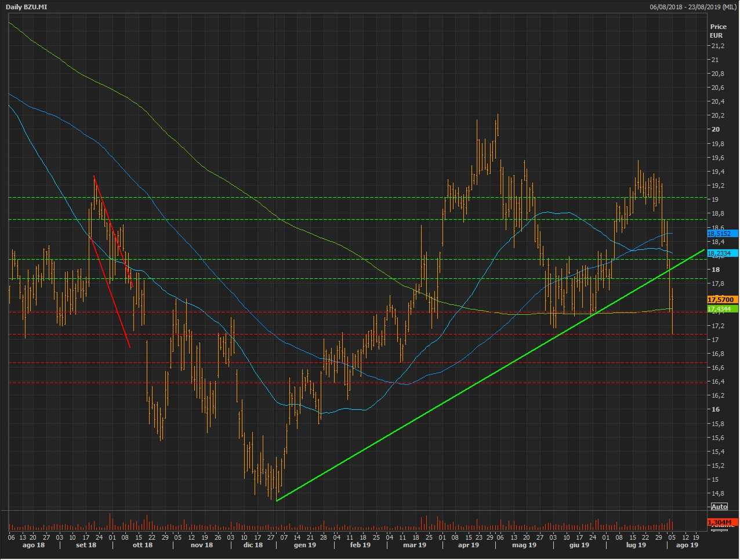Click the 21,2 price axis value
The width and height of the screenshot is (740, 560).
pyautogui.click(x=717, y=46)
